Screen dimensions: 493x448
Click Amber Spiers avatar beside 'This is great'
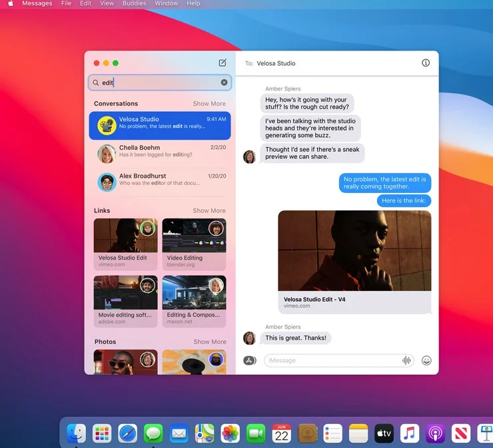click(249, 338)
